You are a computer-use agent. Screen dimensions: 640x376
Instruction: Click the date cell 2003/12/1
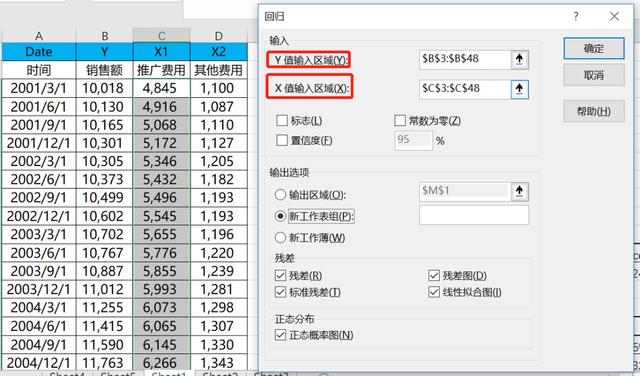(39, 289)
